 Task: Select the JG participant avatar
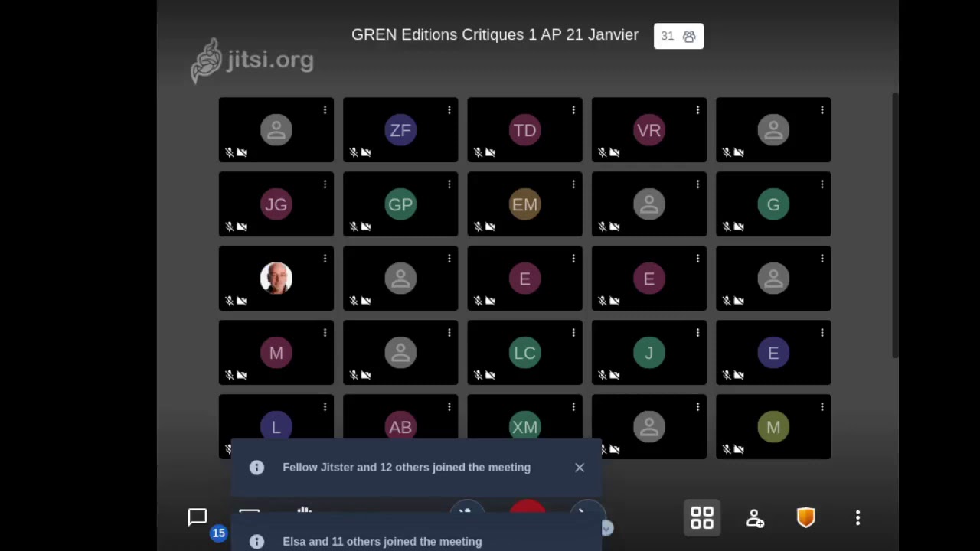(276, 204)
